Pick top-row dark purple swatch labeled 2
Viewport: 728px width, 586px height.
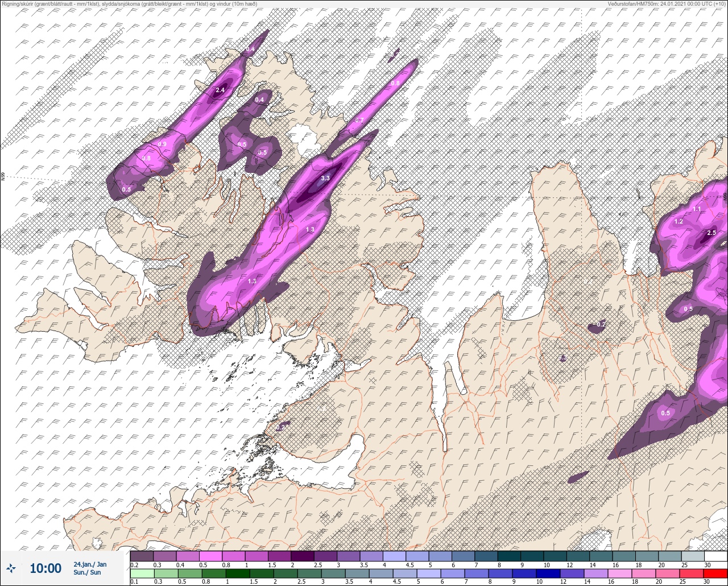tap(303, 556)
